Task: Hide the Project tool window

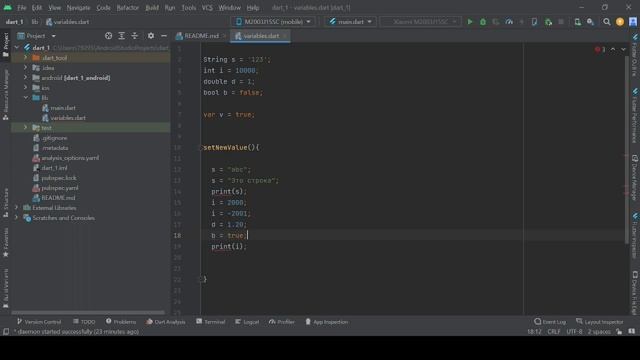Action: pos(164,36)
